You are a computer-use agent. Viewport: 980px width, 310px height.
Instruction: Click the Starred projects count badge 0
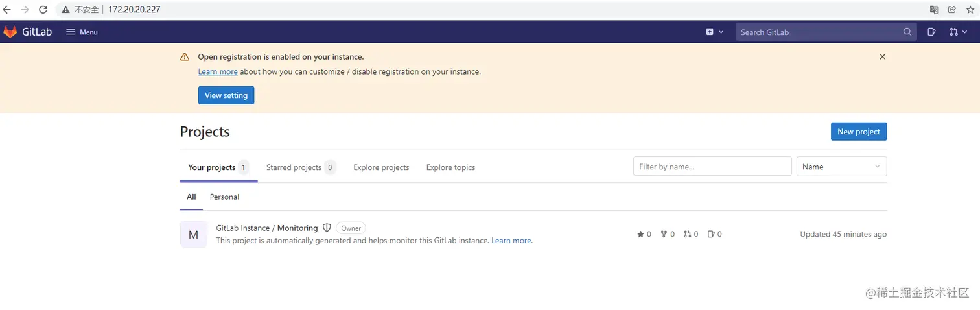click(330, 167)
